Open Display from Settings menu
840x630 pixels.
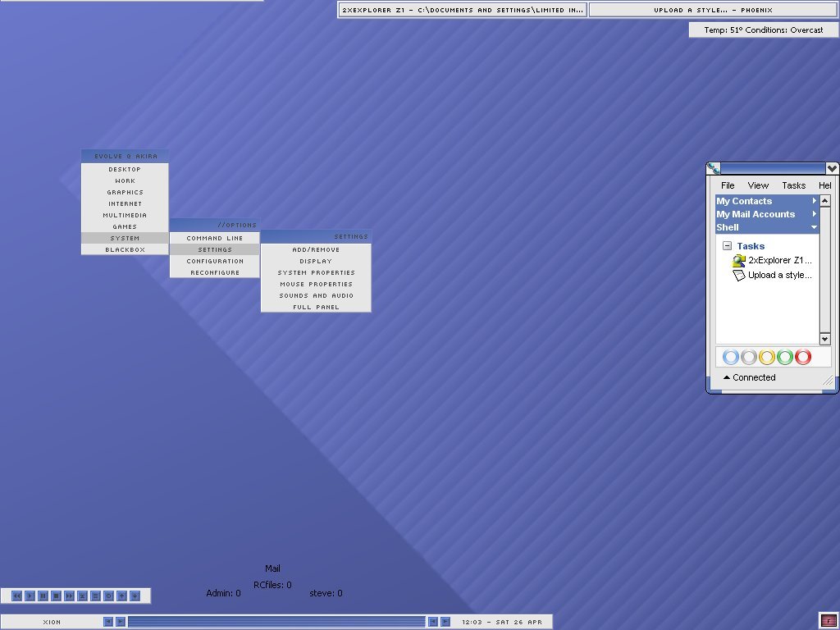click(x=316, y=262)
